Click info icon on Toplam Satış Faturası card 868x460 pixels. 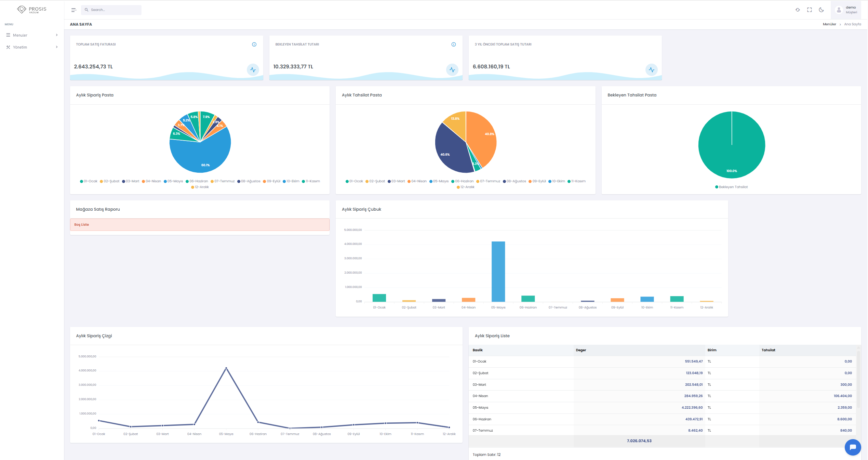pyautogui.click(x=254, y=44)
